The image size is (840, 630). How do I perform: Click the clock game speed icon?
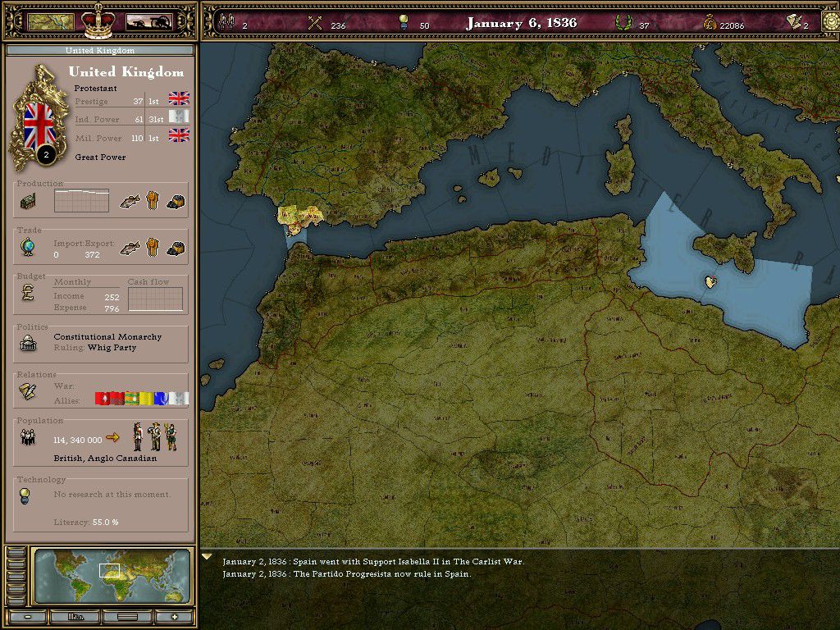pos(831,22)
